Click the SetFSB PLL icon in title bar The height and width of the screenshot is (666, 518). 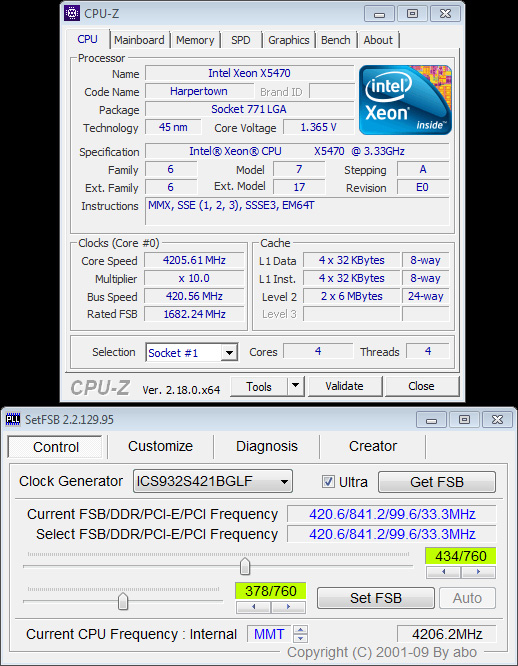pos(13,420)
